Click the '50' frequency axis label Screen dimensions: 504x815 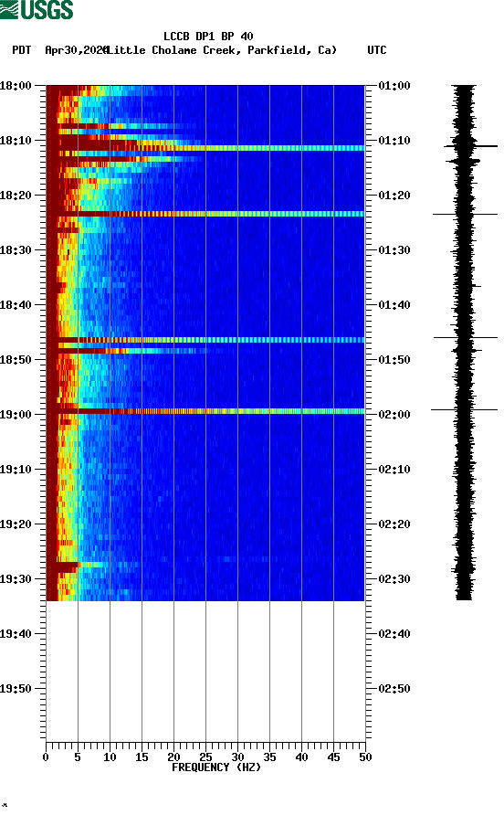pos(365,757)
